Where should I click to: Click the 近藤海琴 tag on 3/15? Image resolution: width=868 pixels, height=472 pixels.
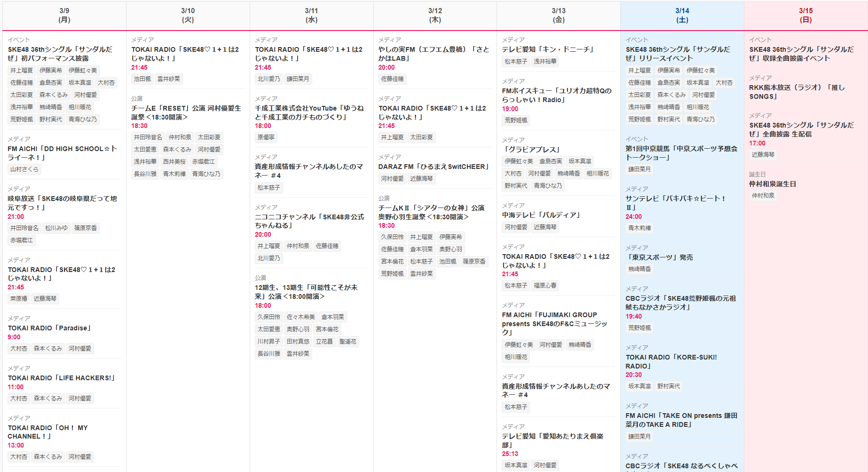pos(763,155)
